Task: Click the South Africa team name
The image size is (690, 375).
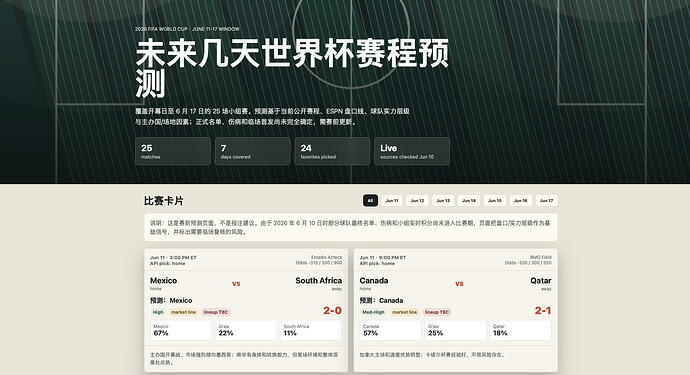Action: point(319,280)
